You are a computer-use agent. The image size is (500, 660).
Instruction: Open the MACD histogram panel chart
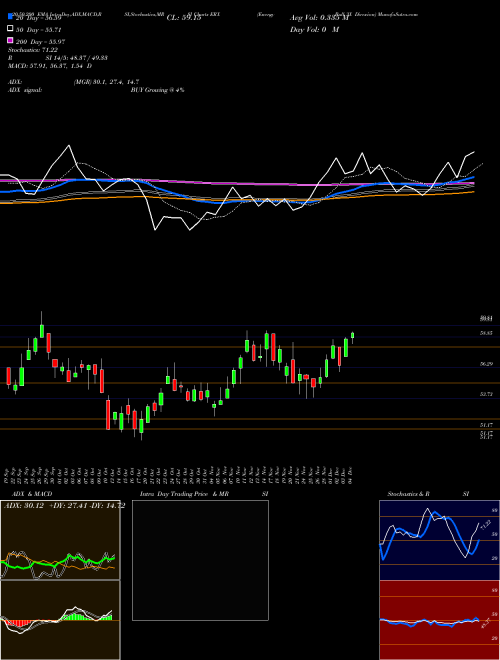[x=60, y=620]
